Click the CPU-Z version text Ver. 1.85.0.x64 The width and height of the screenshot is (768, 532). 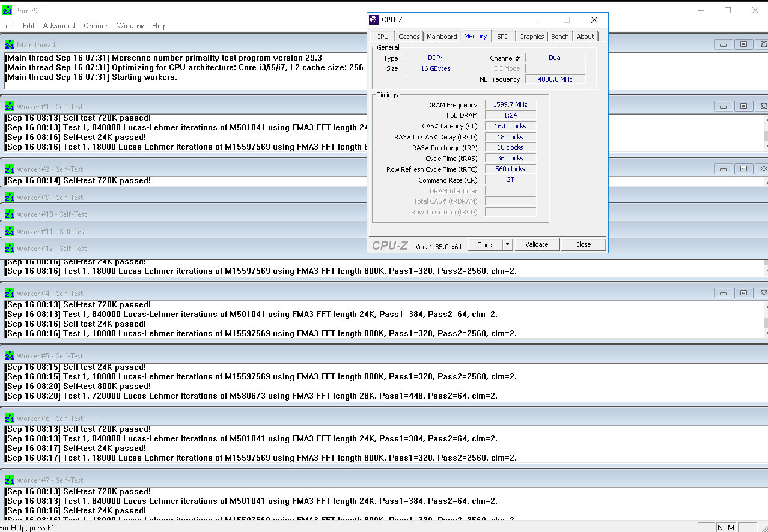(439, 246)
